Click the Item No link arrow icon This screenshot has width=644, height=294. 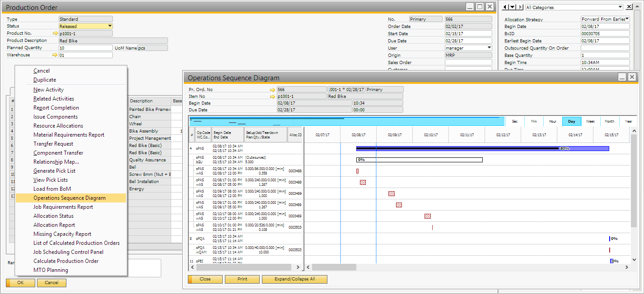[x=272, y=96]
